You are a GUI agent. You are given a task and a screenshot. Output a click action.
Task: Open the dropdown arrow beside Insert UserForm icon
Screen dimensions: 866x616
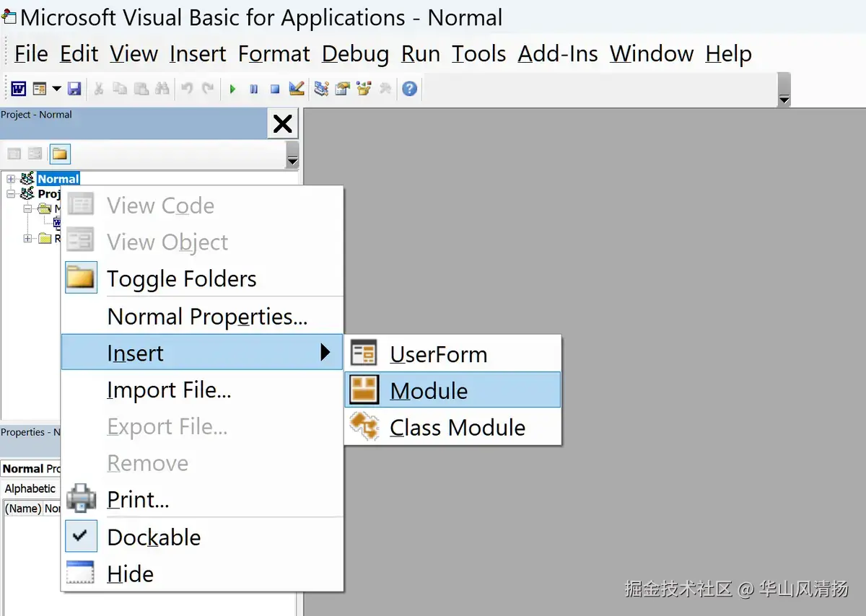56,89
